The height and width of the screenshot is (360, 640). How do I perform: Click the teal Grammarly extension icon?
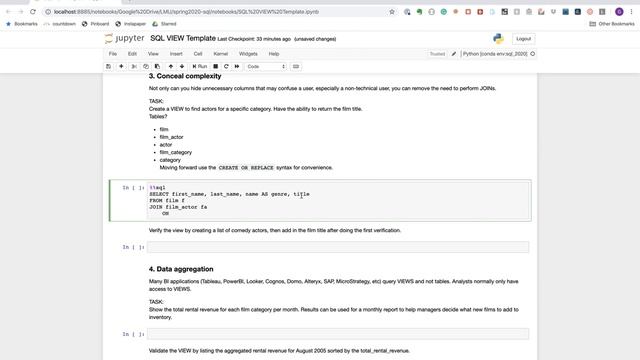click(x=444, y=12)
